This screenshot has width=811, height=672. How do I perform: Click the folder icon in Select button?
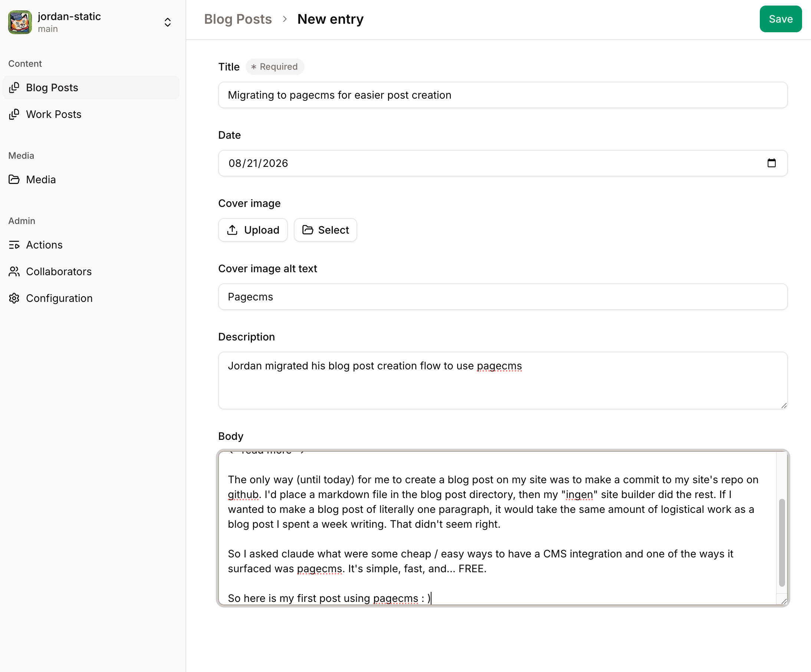pyautogui.click(x=308, y=230)
